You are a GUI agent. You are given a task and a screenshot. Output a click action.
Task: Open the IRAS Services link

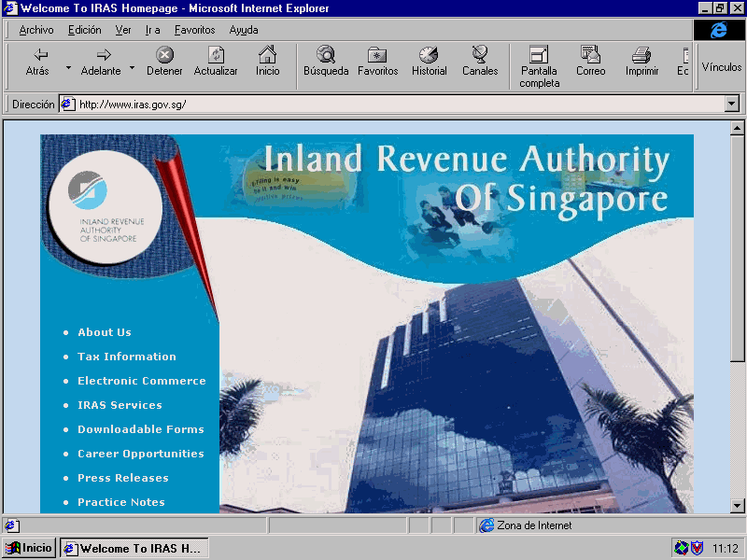pos(120,405)
